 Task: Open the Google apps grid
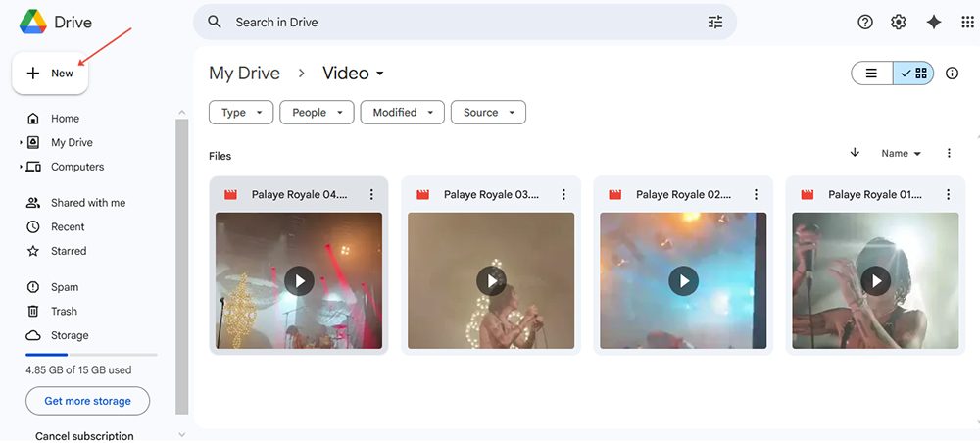tap(967, 22)
